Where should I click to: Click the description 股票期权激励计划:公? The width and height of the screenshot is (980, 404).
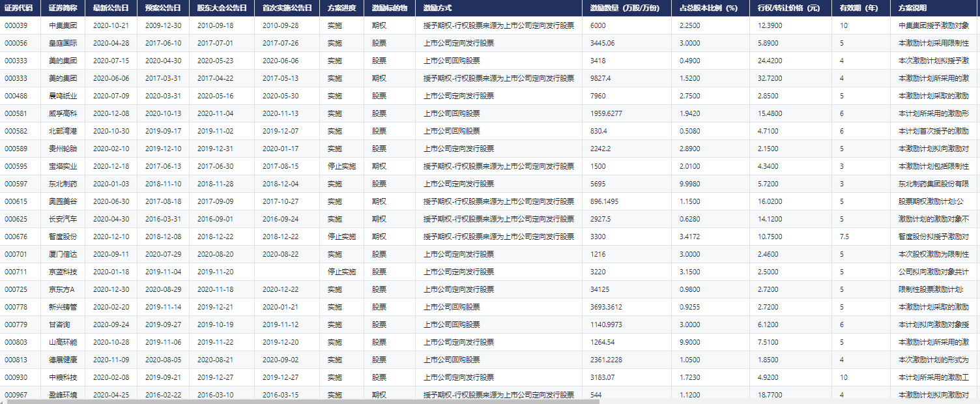tap(930, 201)
